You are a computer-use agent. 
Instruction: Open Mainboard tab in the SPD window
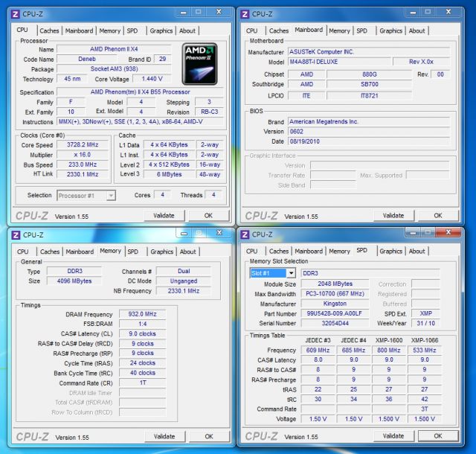point(309,251)
